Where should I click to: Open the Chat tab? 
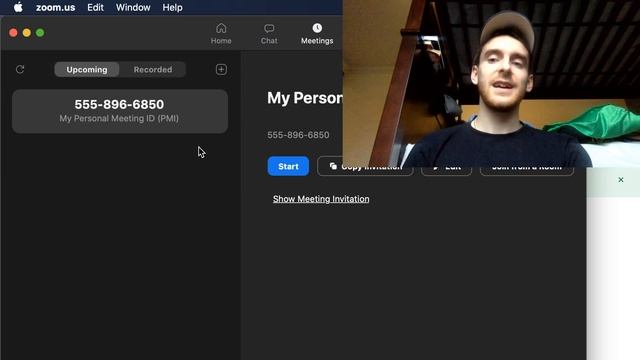[x=269, y=33]
